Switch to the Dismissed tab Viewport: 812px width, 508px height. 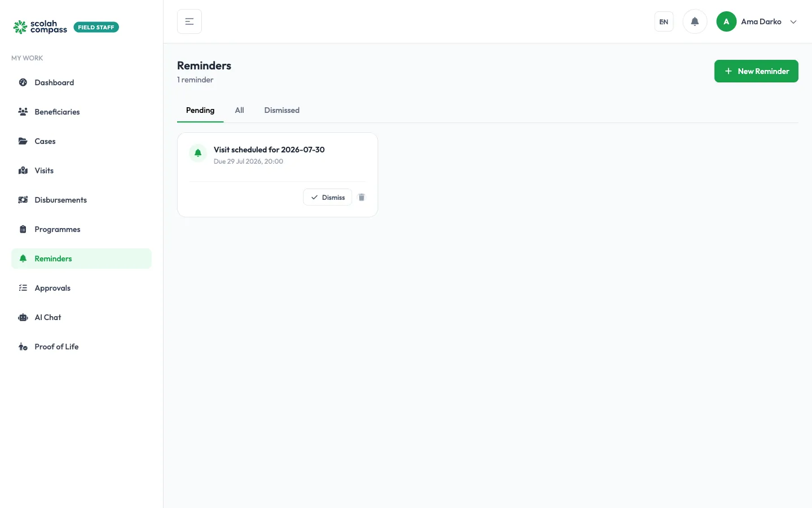pyautogui.click(x=282, y=111)
